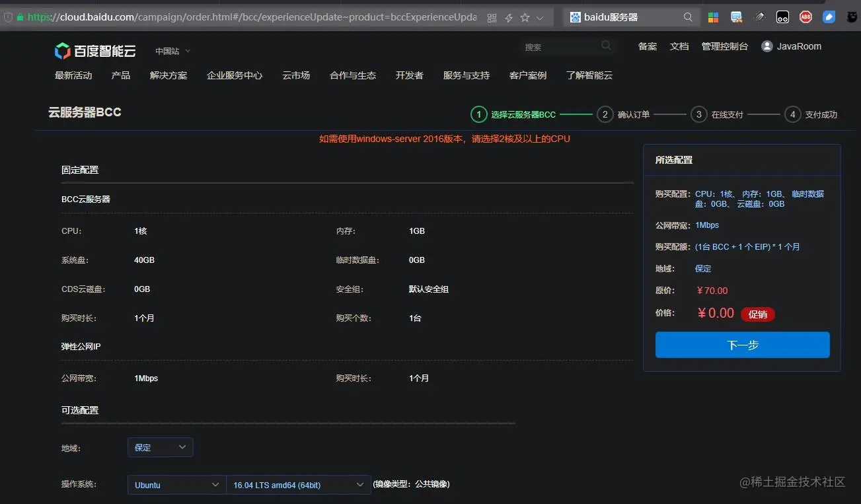The height and width of the screenshot is (504, 861).
Task: Click the 下一步 button
Action: click(742, 345)
